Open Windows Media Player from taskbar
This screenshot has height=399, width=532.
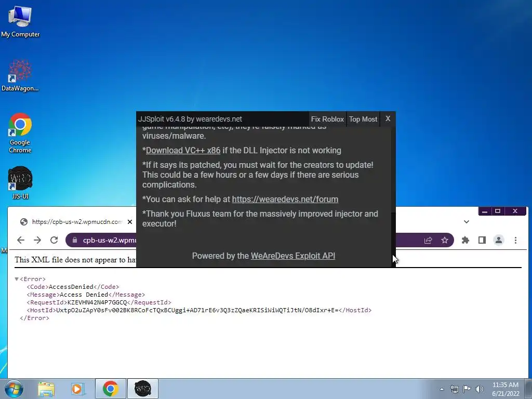click(x=77, y=389)
